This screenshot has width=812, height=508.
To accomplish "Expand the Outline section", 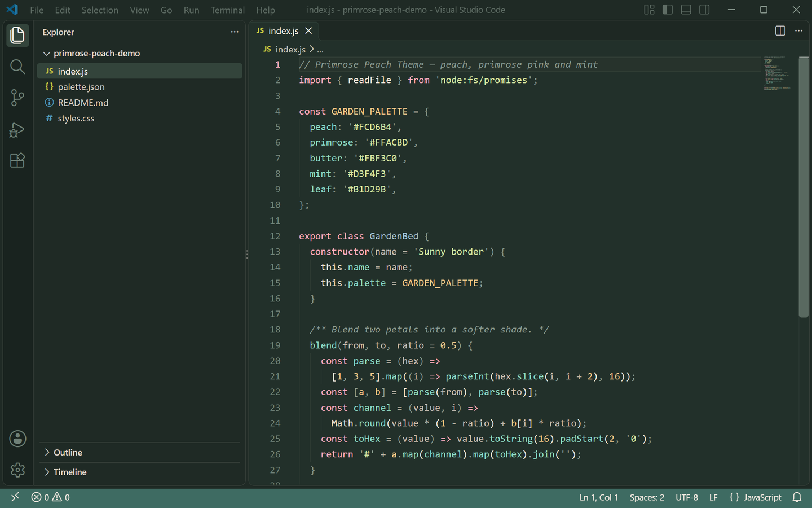I will click(x=140, y=453).
